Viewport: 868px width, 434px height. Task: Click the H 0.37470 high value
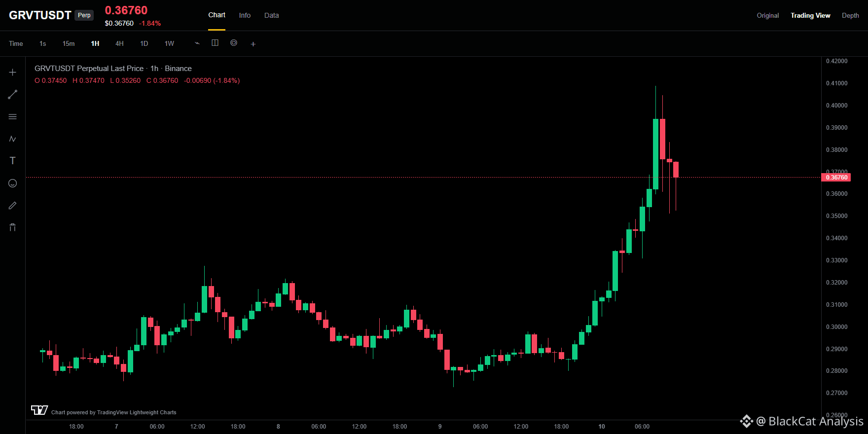[x=88, y=80]
